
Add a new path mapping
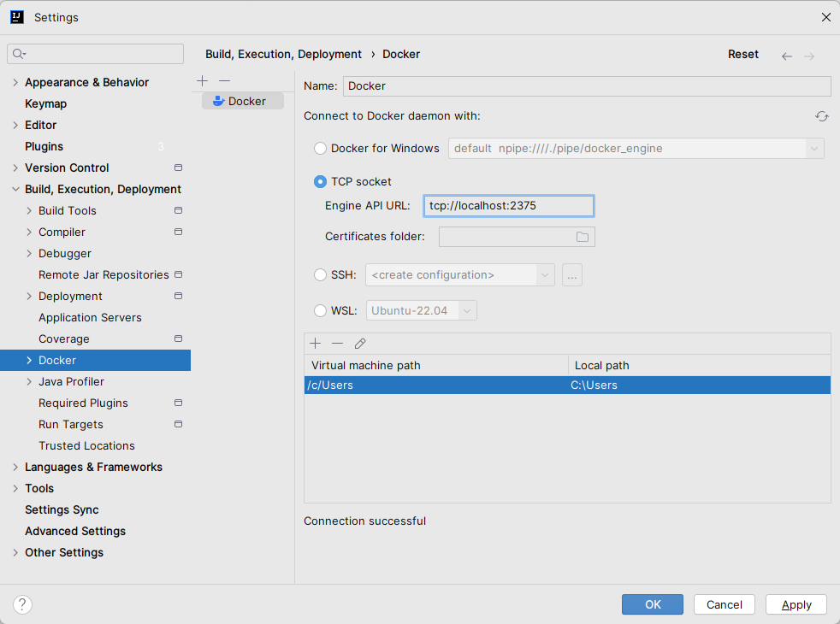click(316, 344)
